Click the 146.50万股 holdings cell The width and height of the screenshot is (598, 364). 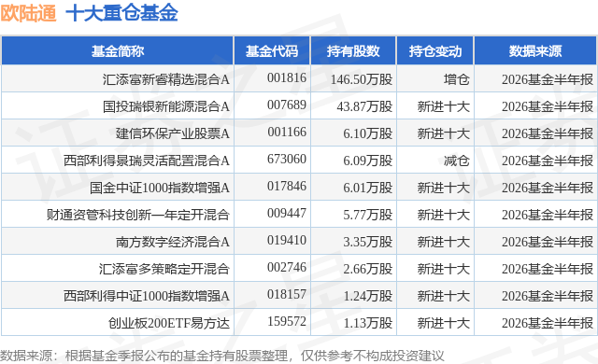(x=362, y=79)
